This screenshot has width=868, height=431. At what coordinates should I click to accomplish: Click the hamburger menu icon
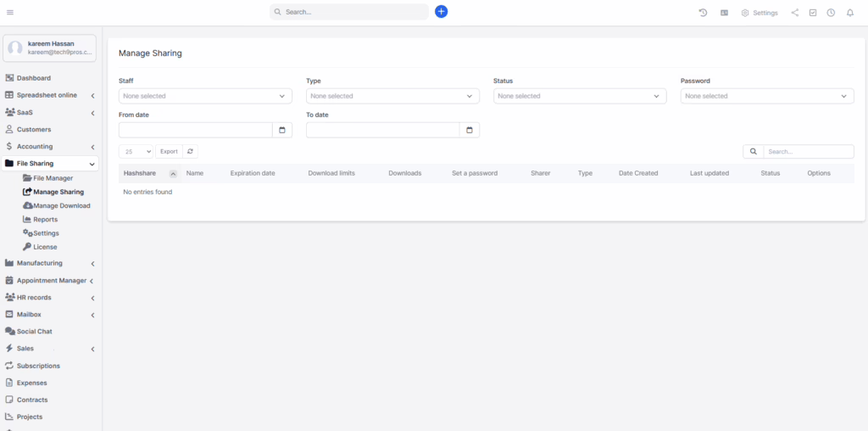tap(10, 12)
